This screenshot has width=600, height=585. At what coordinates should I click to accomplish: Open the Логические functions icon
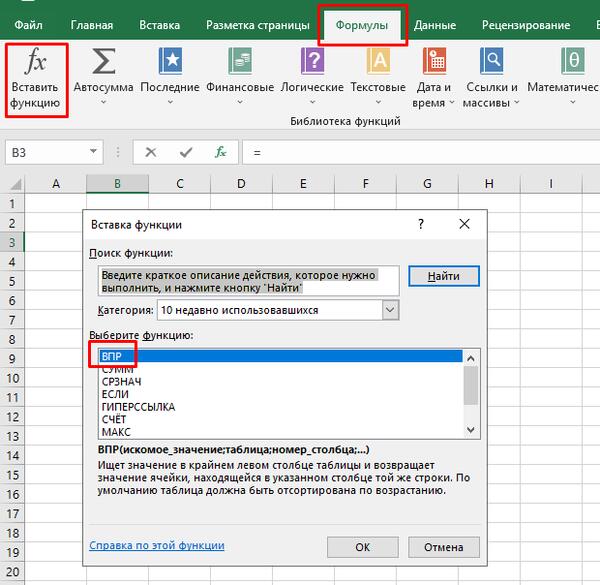(x=313, y=62)
